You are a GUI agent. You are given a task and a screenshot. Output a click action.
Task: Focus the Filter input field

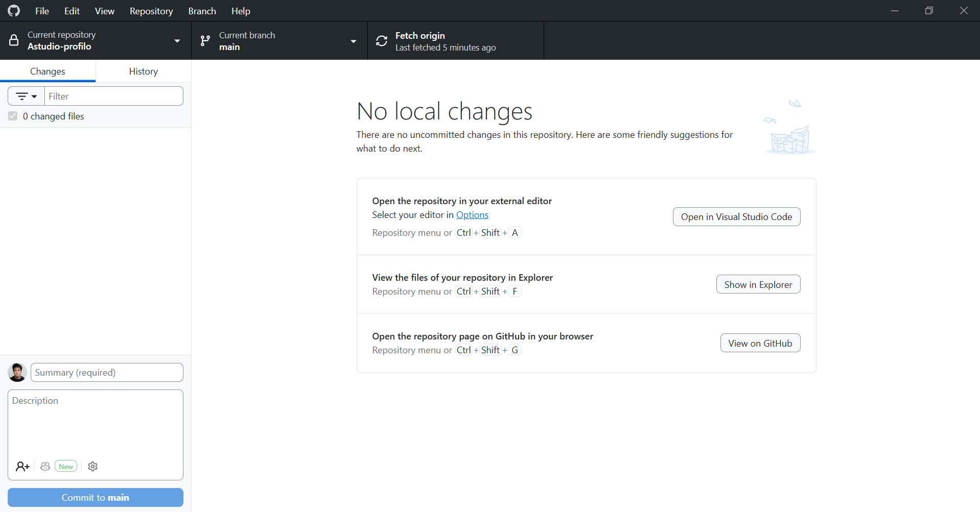click(x=114, y=96)
